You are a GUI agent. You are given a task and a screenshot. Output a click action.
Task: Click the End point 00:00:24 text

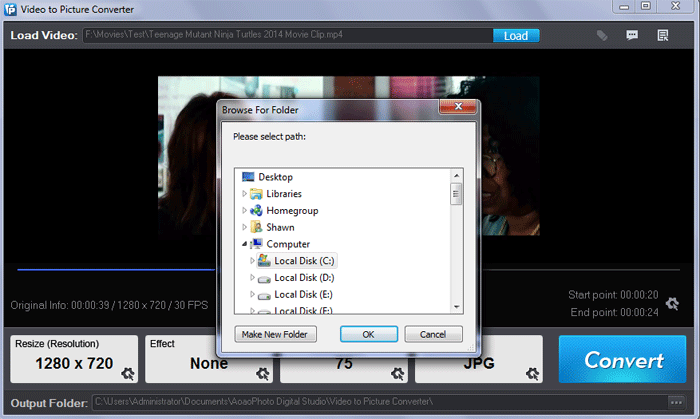click(x=614, y=312)
